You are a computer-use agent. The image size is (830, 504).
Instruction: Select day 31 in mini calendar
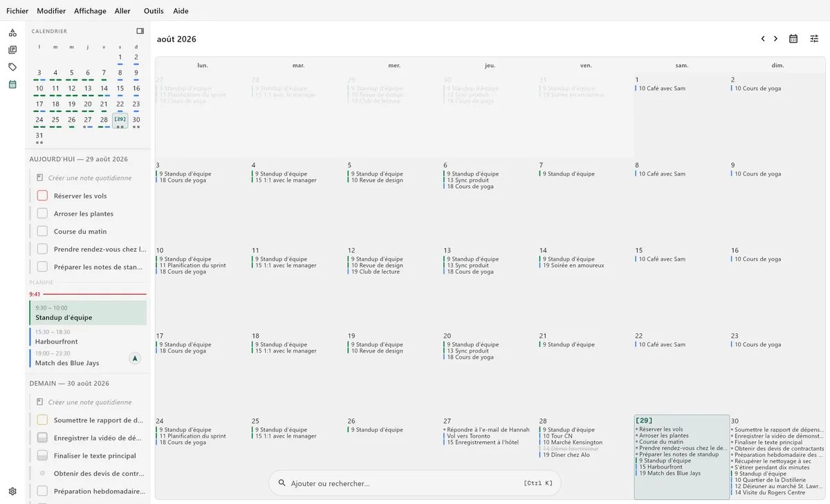[39, 136]
